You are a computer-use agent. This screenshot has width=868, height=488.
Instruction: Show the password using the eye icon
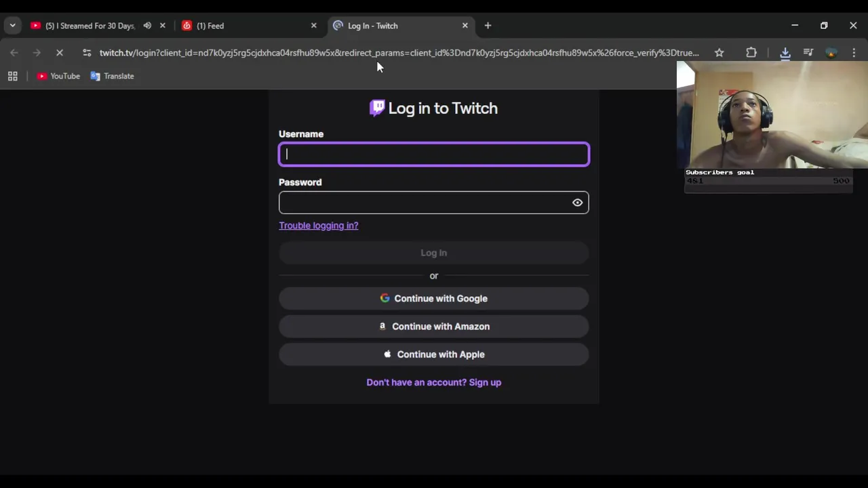point(577,203)
